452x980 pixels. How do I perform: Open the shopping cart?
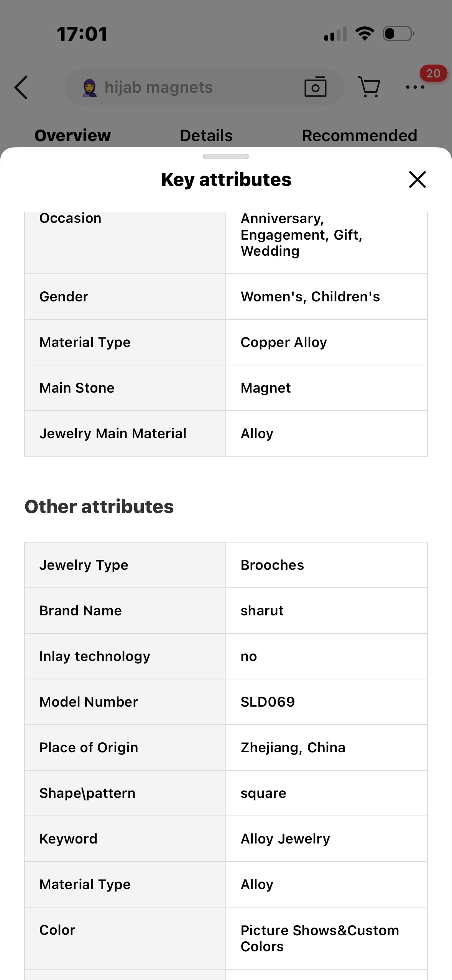[369, 87]
